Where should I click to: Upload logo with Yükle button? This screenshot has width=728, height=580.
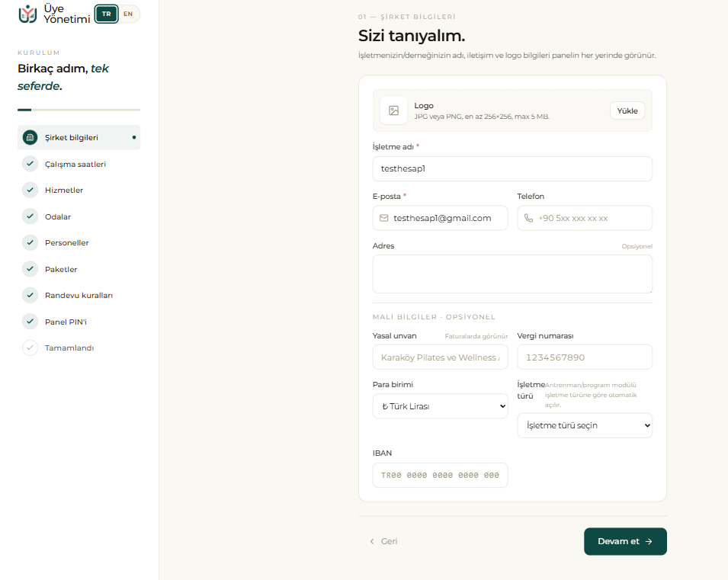point(627,111)
